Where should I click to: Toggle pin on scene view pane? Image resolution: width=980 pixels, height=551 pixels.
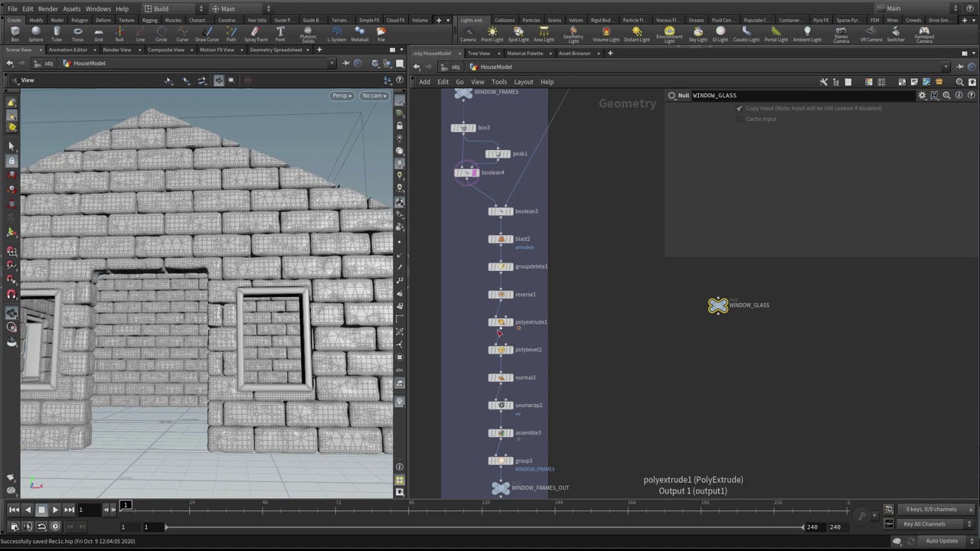coord(345,64)
